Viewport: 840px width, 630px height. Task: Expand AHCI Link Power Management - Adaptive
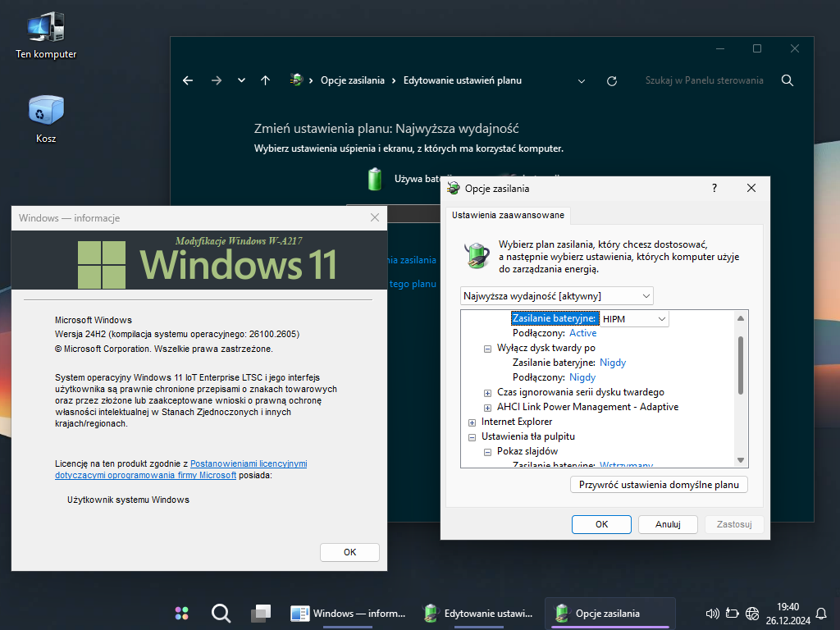pyautogui.click(x=488, y=408)
